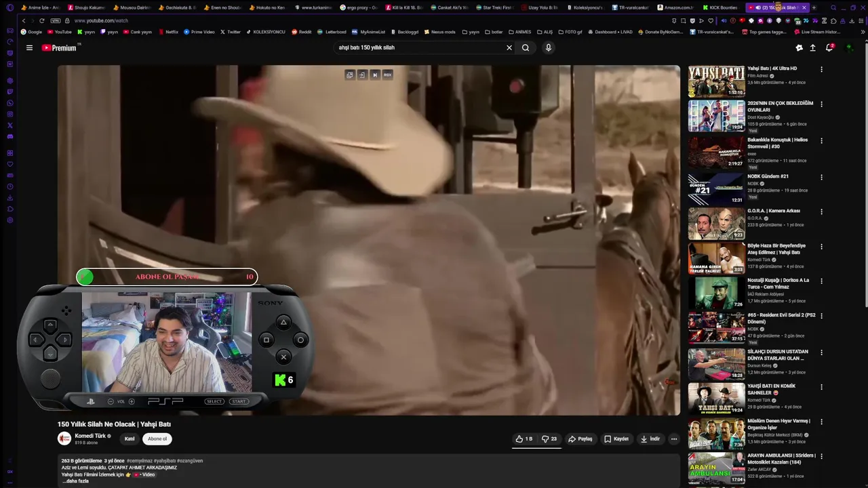Viewport: 868px width, 488px height.
Task: Open the extensions puzzle icon in toolbar
Action: point(833,20)
